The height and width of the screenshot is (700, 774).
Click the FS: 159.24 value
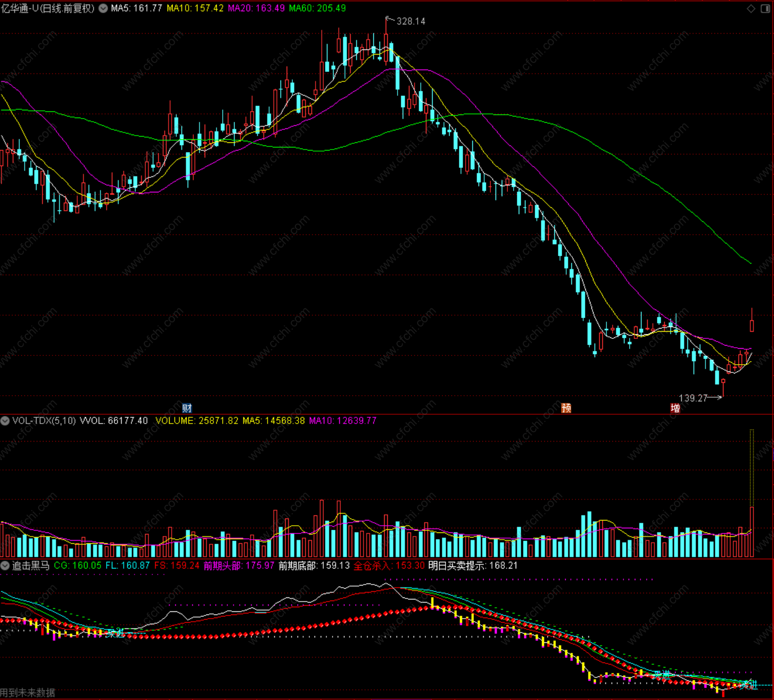(x=176, y=565)
